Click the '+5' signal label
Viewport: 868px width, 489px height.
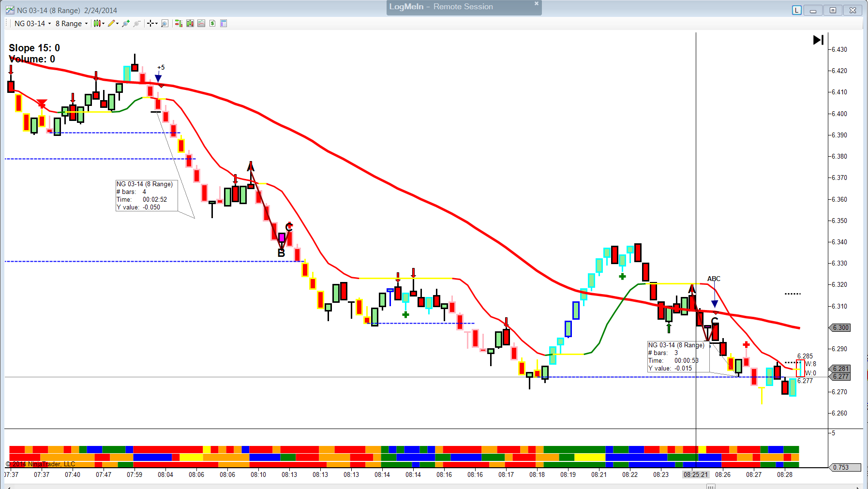tap(161, 67)
